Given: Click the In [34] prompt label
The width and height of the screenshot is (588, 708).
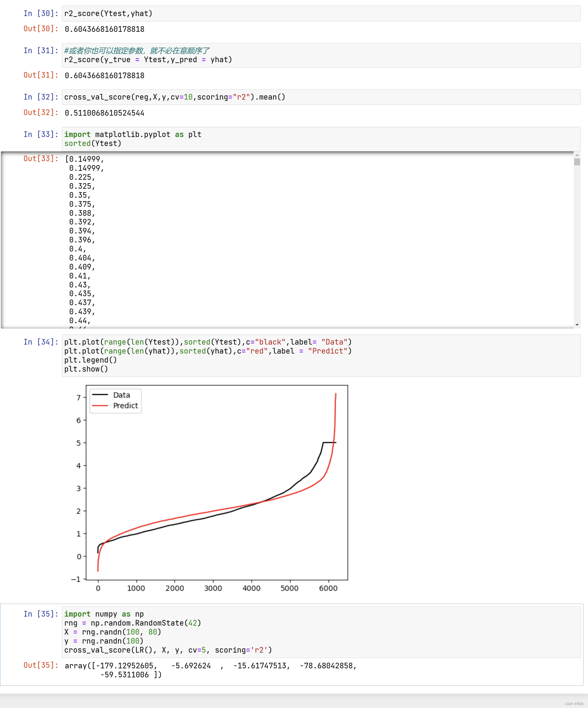Looking at the screenshot, I should pos(41,342).
